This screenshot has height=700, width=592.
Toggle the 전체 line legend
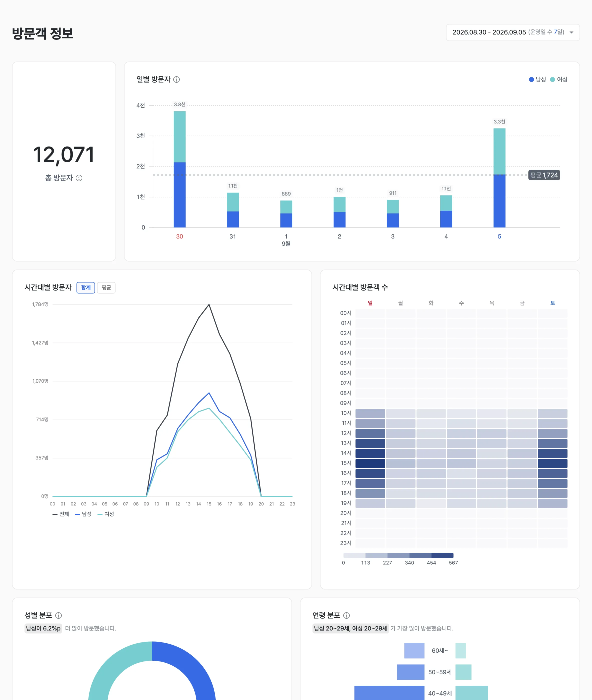pos(61,514)
